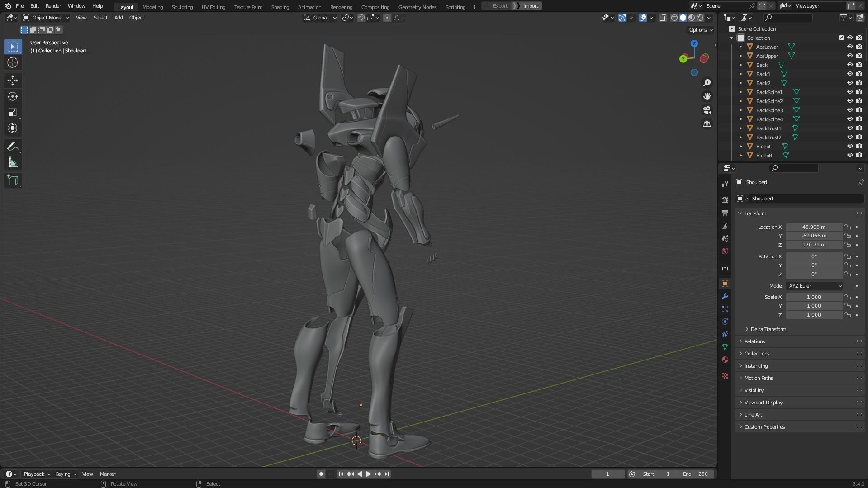The image size is (868, 488).
Task: Switch to the Shading workspace tab
Action: pyautogui.click(x=280, y=7)
